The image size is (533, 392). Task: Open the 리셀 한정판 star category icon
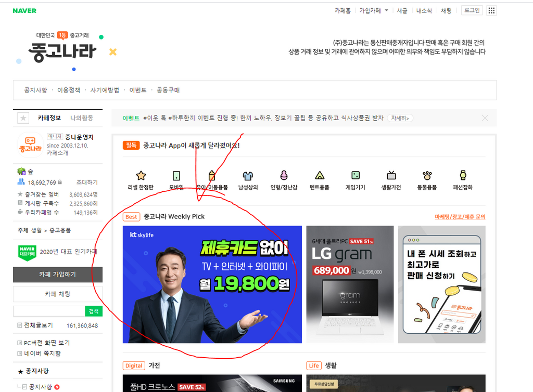pyautogui.click(x=141, y=176)
